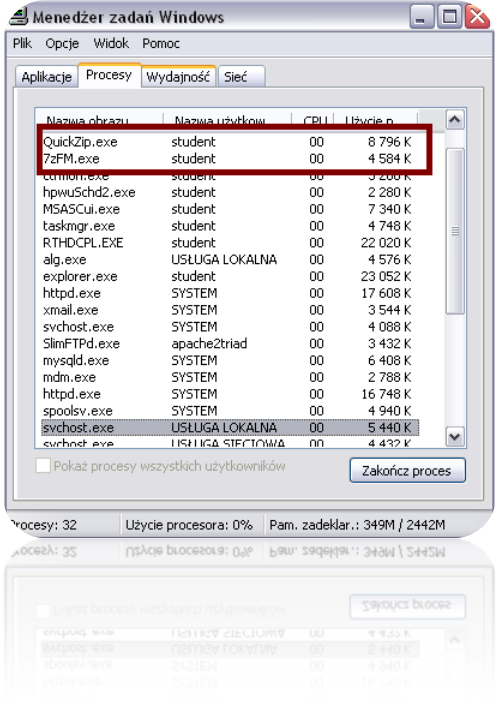Image resolution: width=498 pixels, height=701 pixels.
Task: Minimize the Menedżer zadań window
Action: [421, 17]
